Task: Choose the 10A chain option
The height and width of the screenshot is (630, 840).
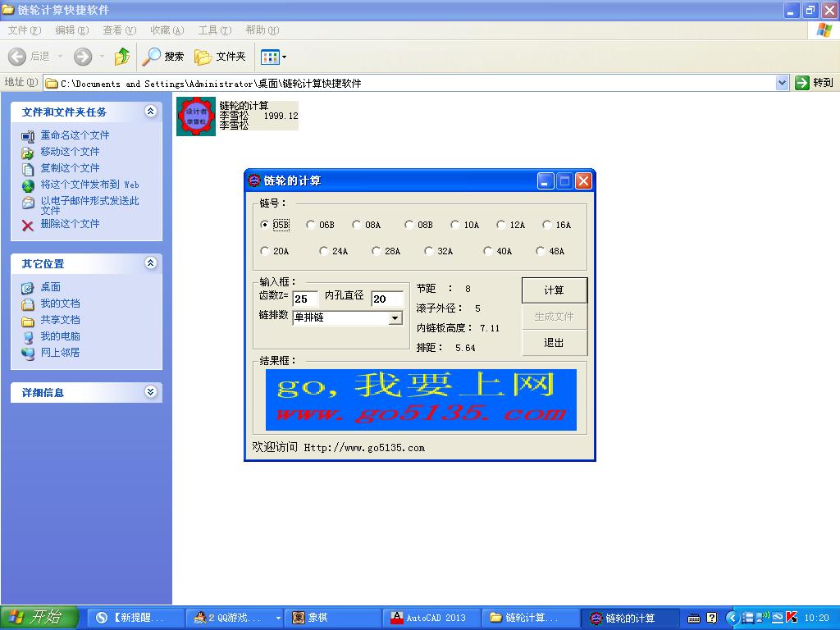Action: click(x=454, y=224)
